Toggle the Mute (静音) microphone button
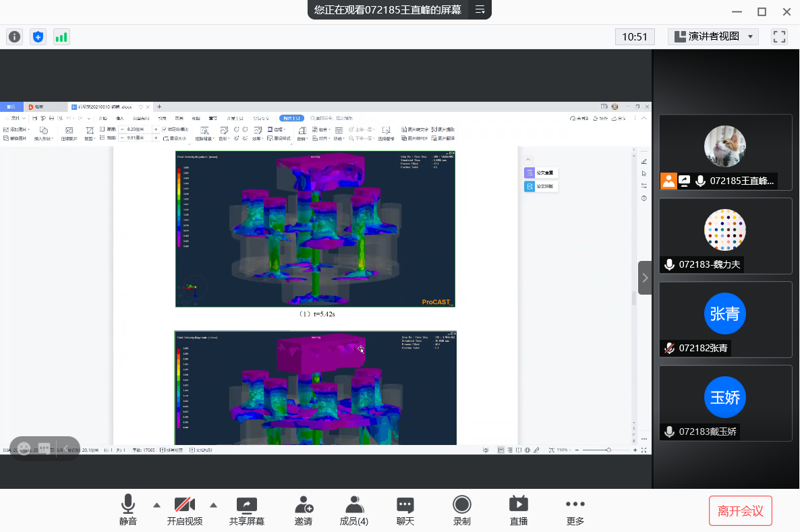The image size is (800, 532). click(x=128, y=511)
